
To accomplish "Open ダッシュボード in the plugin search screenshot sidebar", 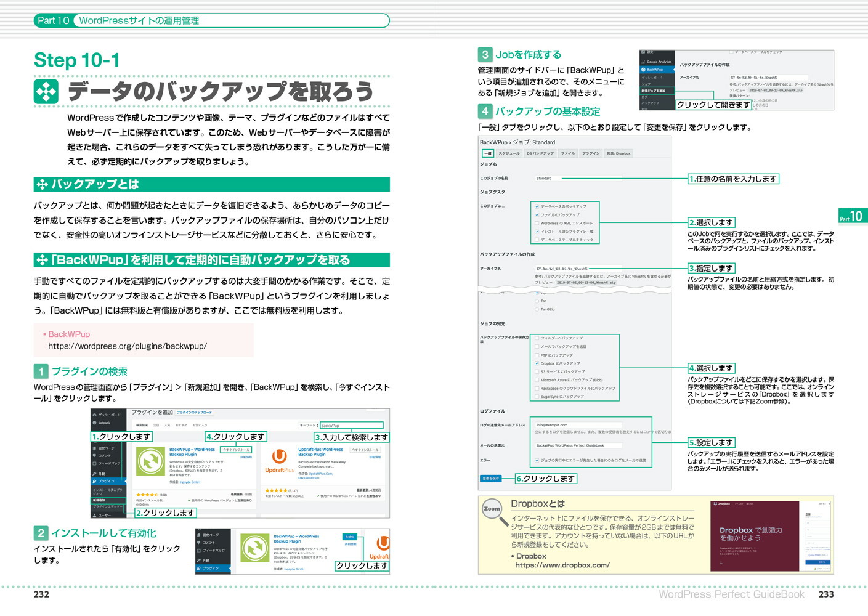I will pyautogui.click(x=107, y=415).
